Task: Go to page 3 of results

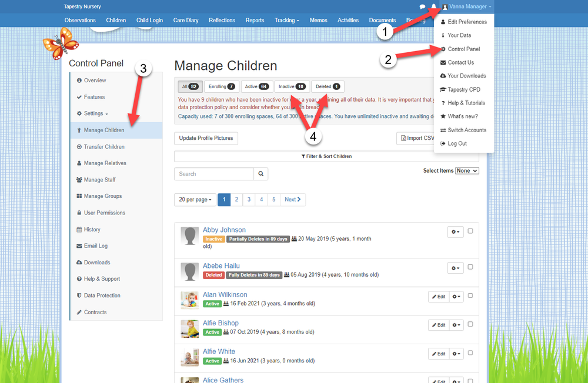Action: 249,200
